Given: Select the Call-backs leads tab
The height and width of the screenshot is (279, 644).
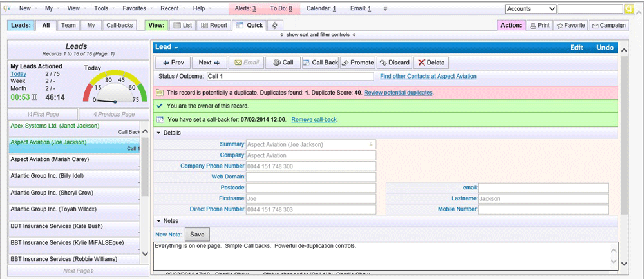Looking at the screenshot, I should coord(119,25).
